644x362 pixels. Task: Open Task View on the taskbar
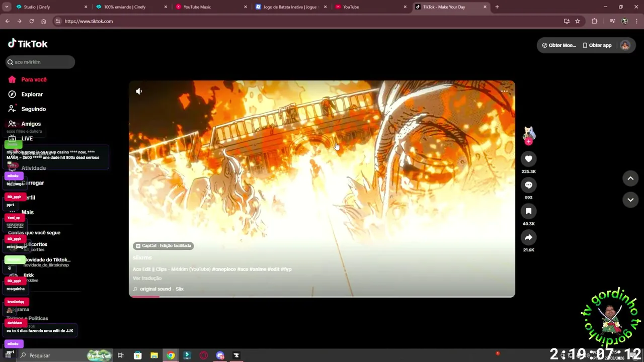[x=121, y=355]
